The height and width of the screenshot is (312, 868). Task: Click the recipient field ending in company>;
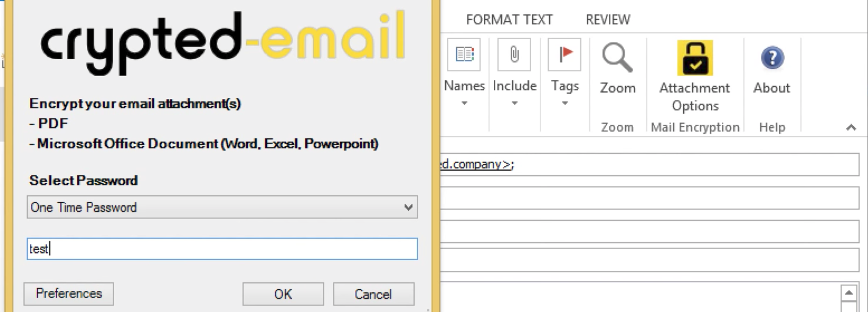pyautogui.click(x=649, y=164)
